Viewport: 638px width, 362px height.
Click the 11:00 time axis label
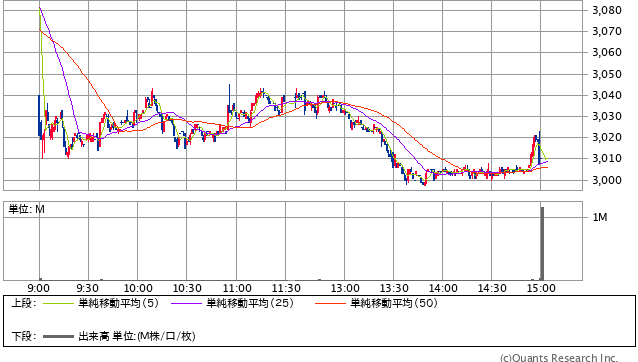(237, 288)
